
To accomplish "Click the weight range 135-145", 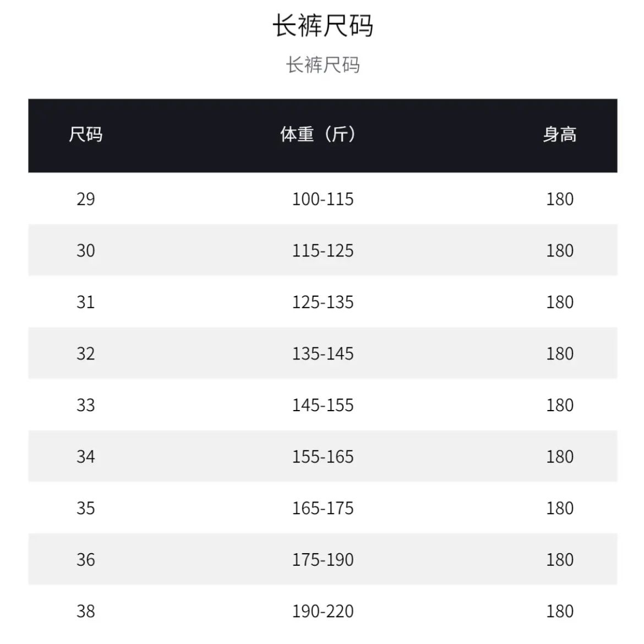I will 323,353.
